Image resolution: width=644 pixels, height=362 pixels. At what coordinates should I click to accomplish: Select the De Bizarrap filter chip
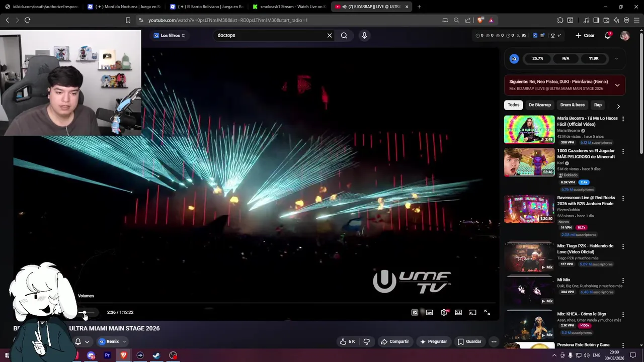540,105
